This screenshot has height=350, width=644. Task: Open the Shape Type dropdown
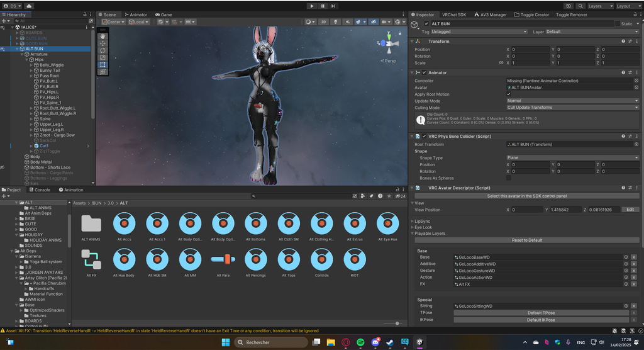pos(572,158)
